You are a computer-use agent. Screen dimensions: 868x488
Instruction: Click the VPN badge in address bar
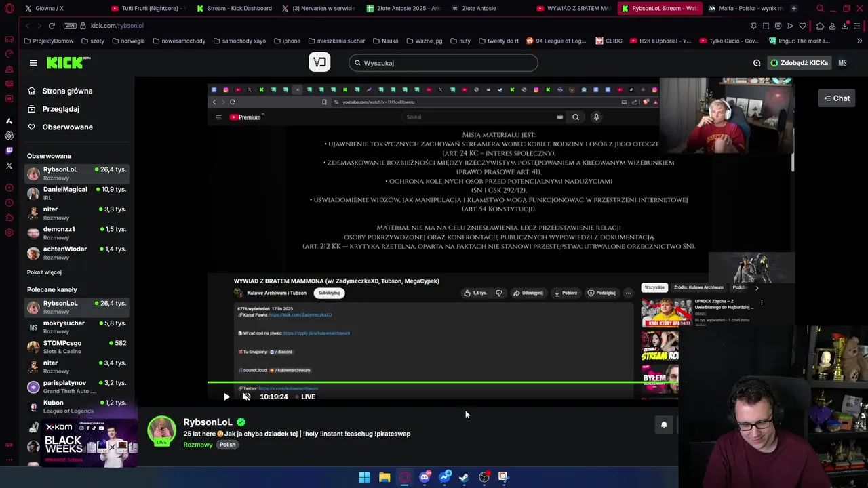point(70,26)
